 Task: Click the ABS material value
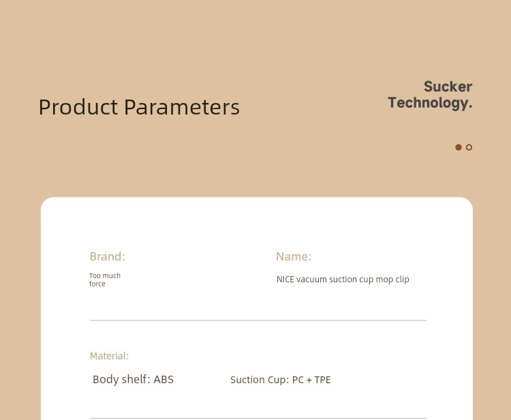click(164, 380)
